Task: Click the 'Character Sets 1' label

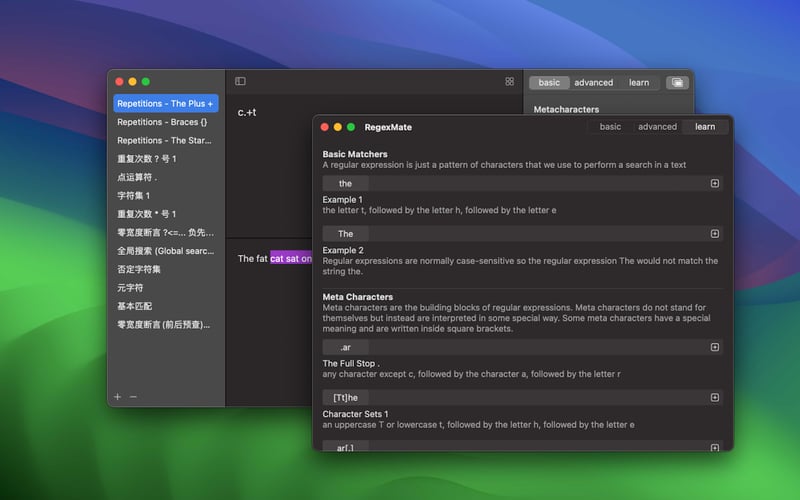Action: 355,414
